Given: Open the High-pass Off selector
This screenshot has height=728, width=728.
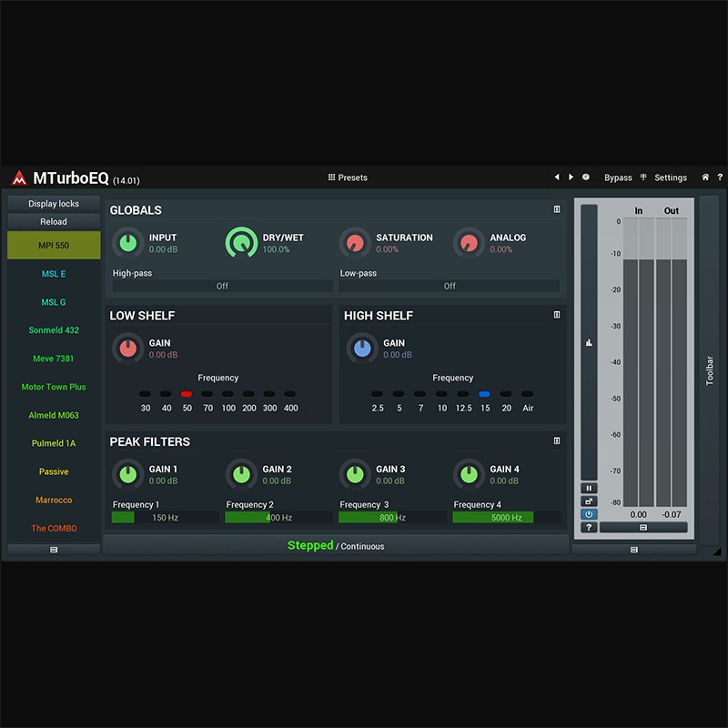Looking at the screenshot, I should click(x=222, y=286).
